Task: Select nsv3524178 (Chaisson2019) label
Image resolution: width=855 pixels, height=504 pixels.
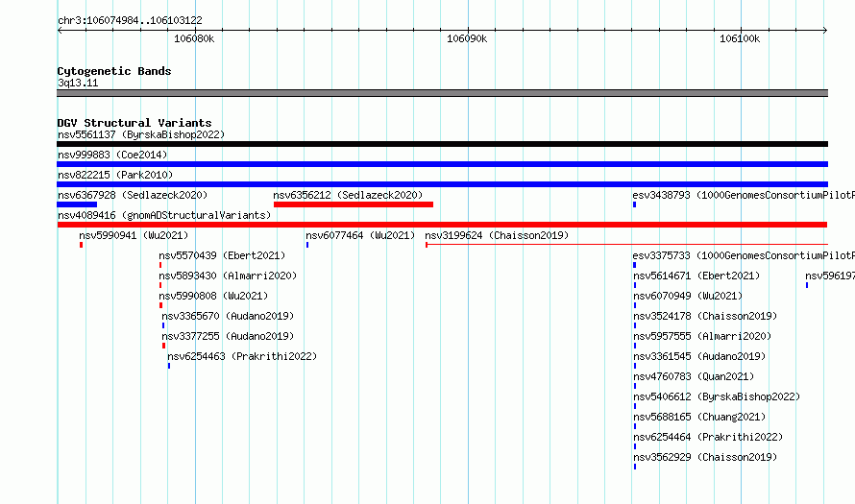Action: pos(705,316)
